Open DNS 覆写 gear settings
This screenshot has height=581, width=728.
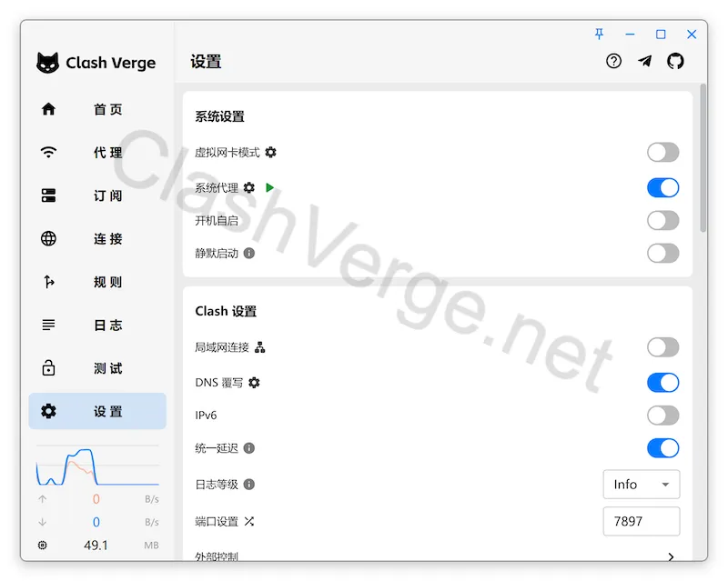[254, 383]
